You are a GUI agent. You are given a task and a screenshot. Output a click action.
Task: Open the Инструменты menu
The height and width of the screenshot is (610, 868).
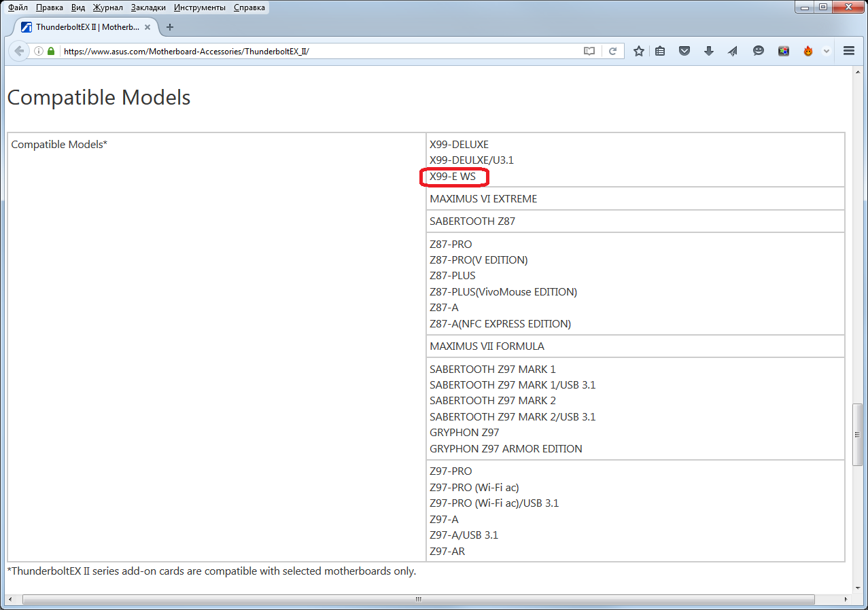tap(199, 7)
